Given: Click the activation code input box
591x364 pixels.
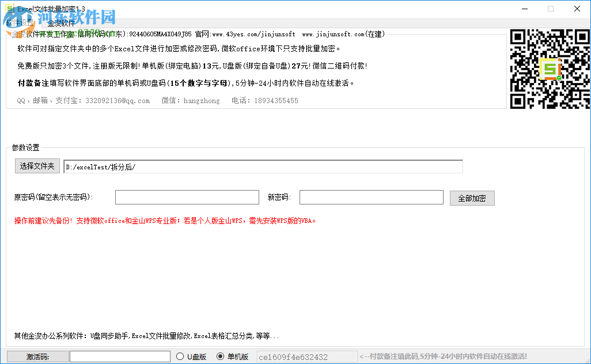Looking at the screenshot, I should click(119, 356).
